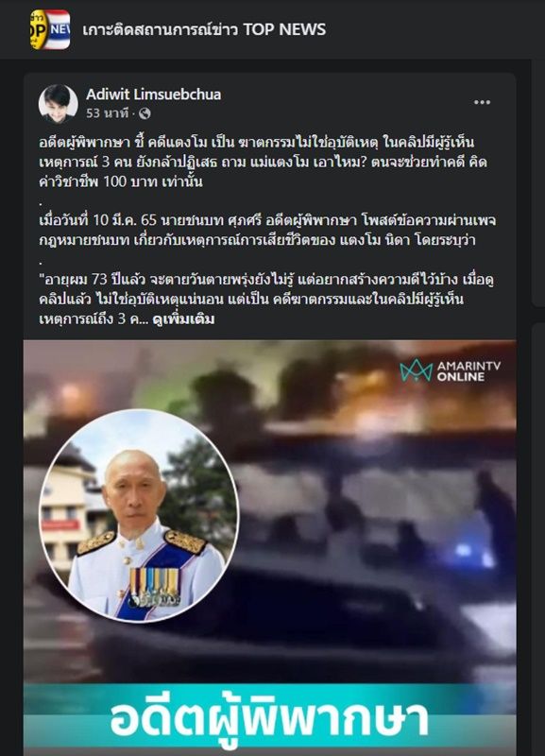Click the NEW flag part of the logo
The width and height of the screenshot is (545, 756).
60,29
